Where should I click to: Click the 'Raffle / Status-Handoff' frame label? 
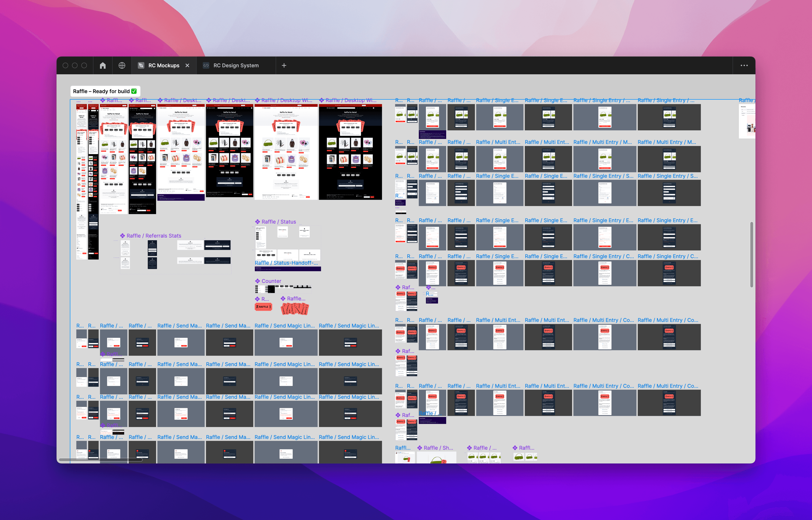click(286, 263)
